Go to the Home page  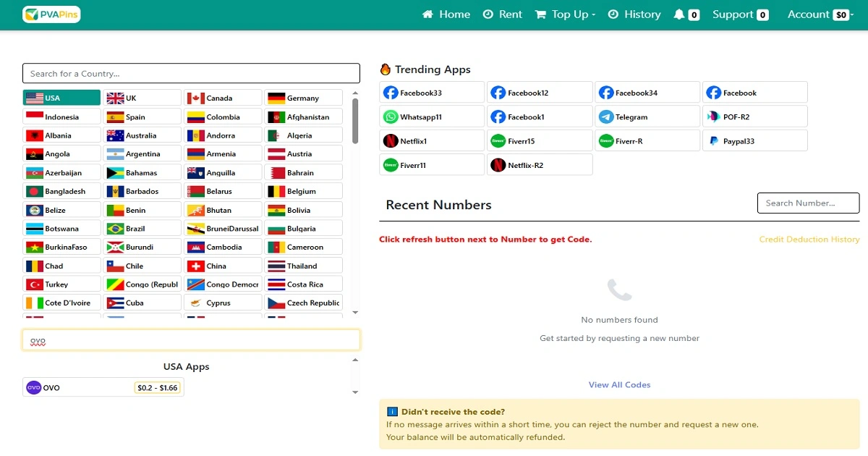pyautogui.click(x=446, y=14)
